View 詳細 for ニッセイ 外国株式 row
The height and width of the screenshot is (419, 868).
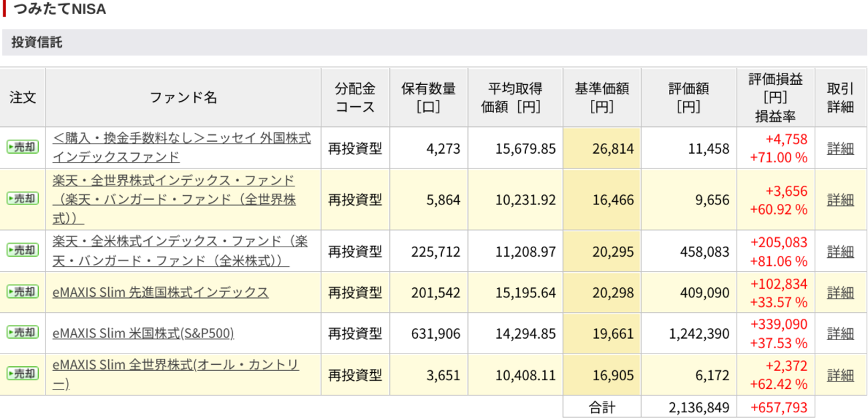pyautogui.click(x=840, y=148)
